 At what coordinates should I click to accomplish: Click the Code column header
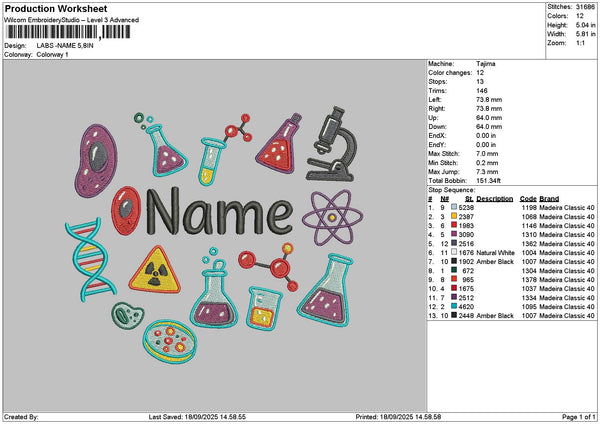tap(528, 198)
